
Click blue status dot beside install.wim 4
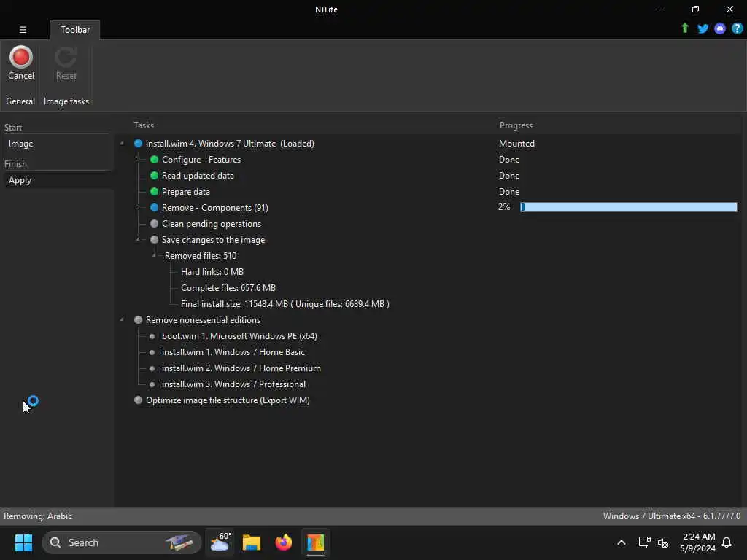pos(138,144)
